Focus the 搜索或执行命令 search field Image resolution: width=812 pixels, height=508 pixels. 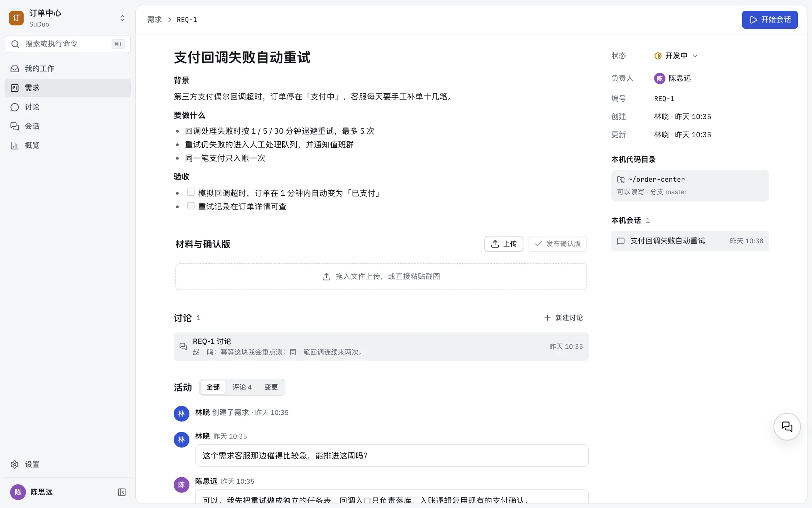pyautogui.click(x=68, y=44)
